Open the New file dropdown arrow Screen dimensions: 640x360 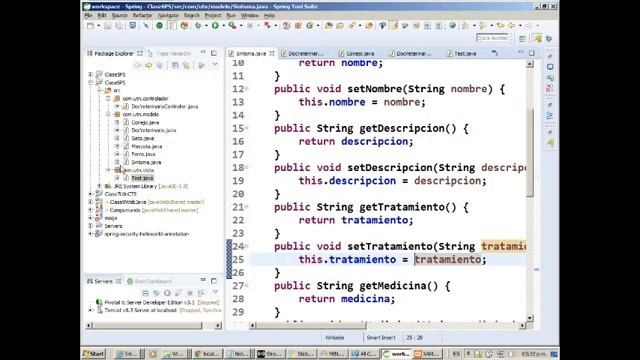(x=98, y=26)
